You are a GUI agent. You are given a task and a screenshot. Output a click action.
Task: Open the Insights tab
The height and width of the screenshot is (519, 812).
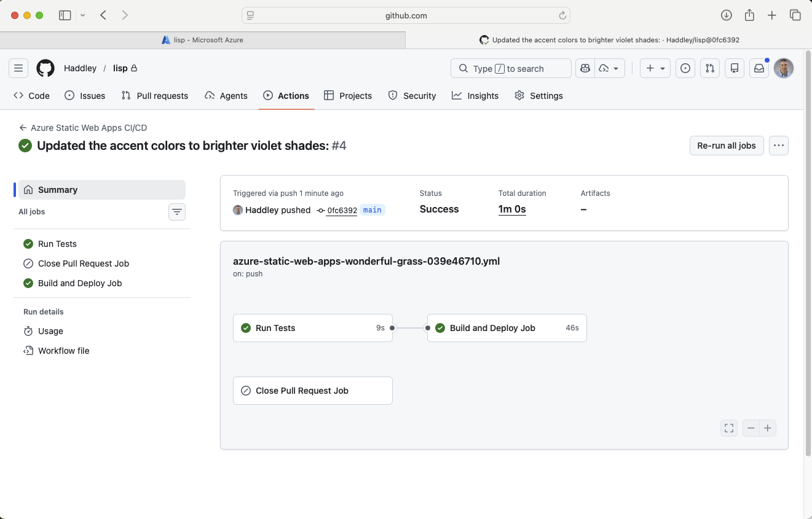[x=475, y=96]
